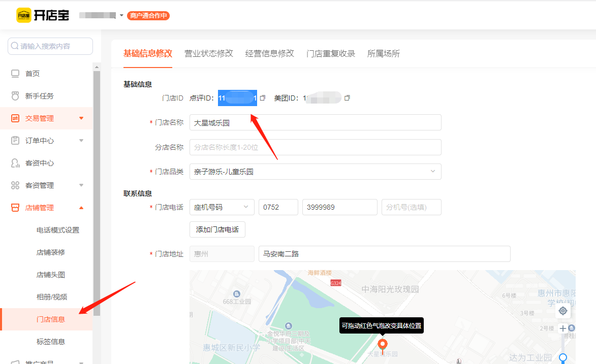The image size is (596, 364).
Task: Switch to the 营业状态修改 tab
Action: tap(208, 53)
